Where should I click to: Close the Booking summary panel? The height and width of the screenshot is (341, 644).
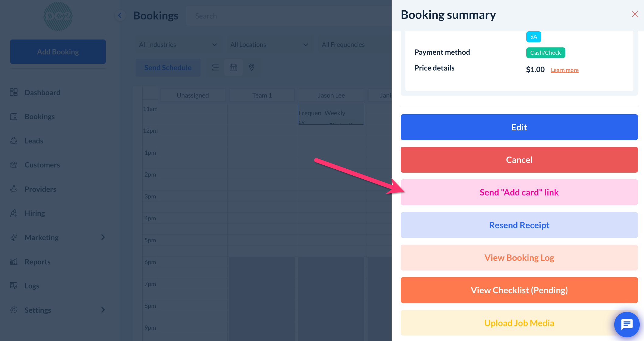635,14
